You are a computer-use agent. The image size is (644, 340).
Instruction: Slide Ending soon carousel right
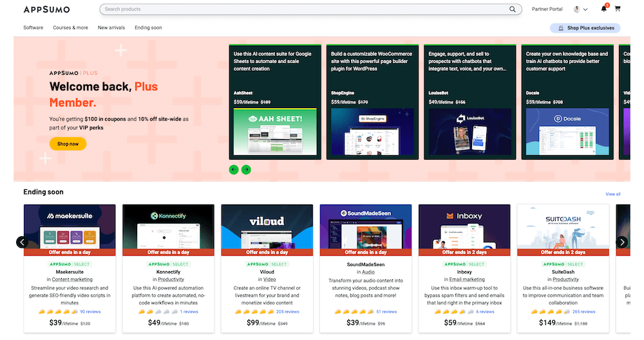click(x=622, y=242)
